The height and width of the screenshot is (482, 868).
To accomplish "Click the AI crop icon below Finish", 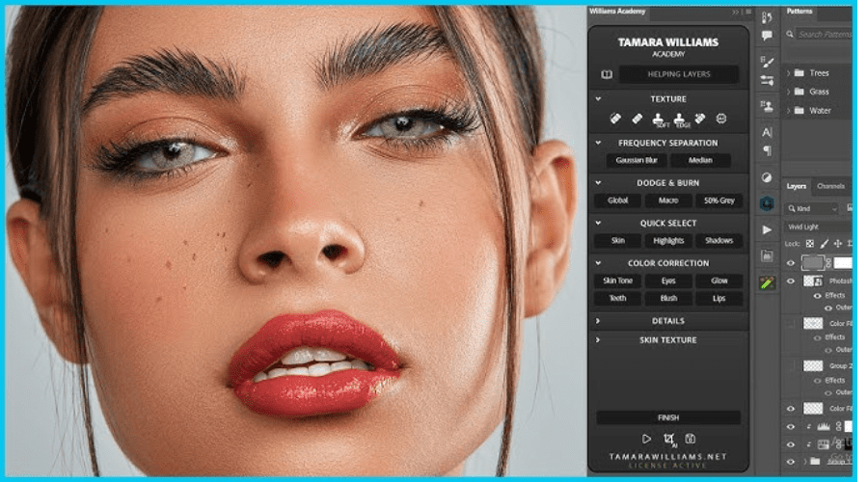I will [x=668, y=440].
